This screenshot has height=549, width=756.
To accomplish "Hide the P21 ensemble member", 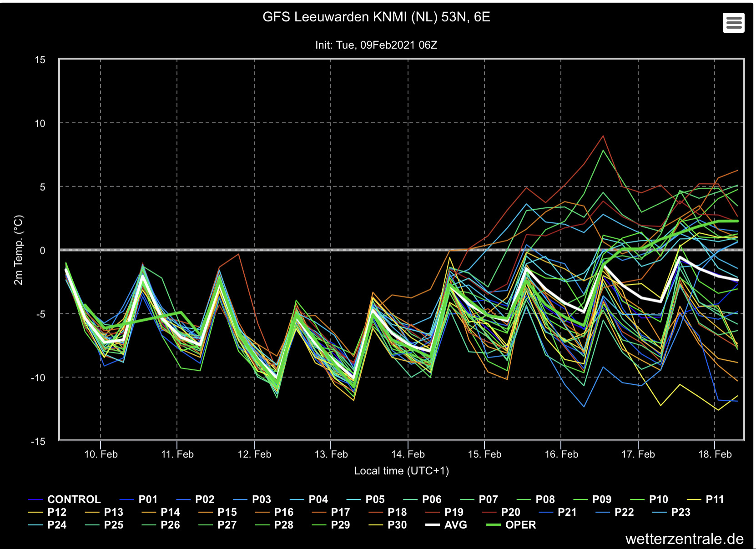I will 557,512.
